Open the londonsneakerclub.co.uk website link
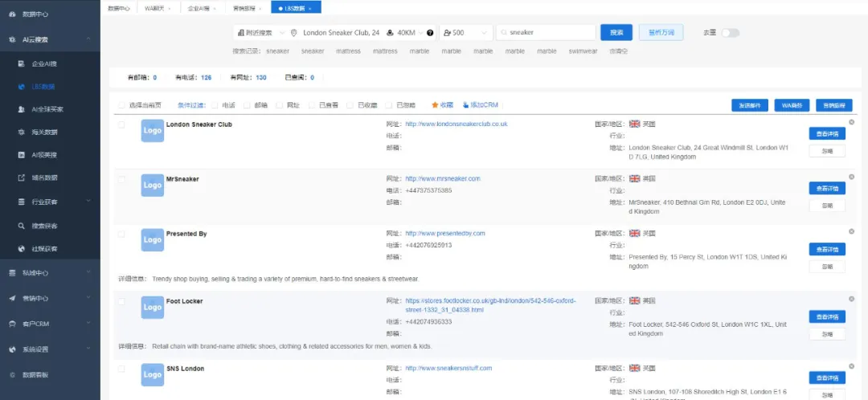The image size is (868, 400). [457, 124]
